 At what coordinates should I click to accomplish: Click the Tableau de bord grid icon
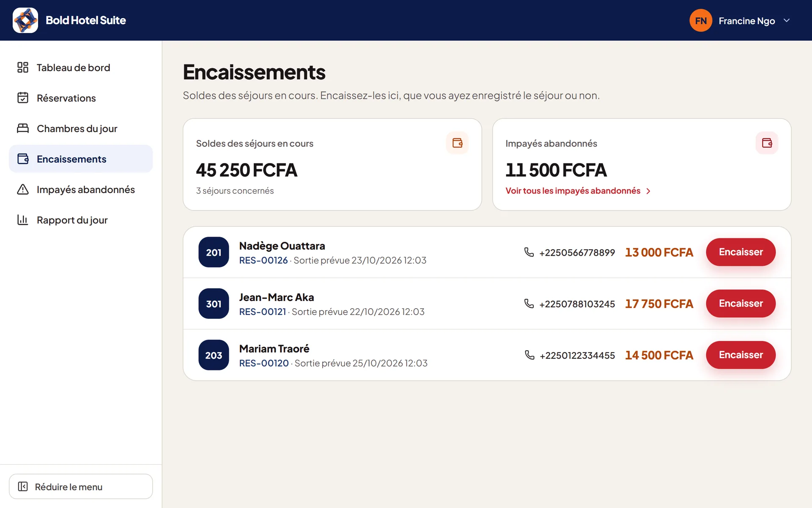[23, 67]
